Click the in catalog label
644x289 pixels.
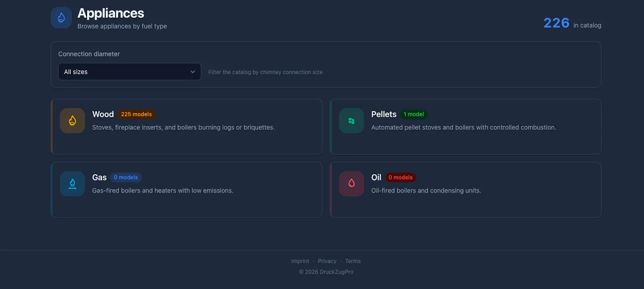click(x=587, y=25)
